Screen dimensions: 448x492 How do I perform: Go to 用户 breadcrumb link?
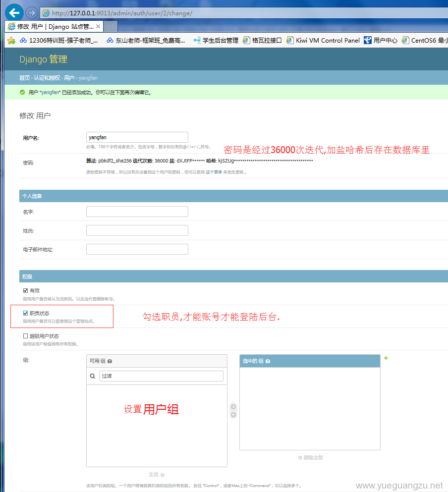coord(69,78)
